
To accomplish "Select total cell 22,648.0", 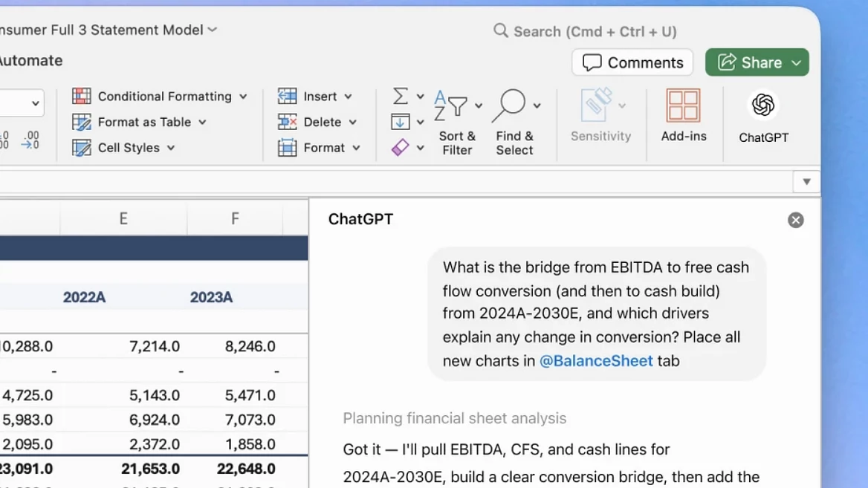I will tap(246, 469).
